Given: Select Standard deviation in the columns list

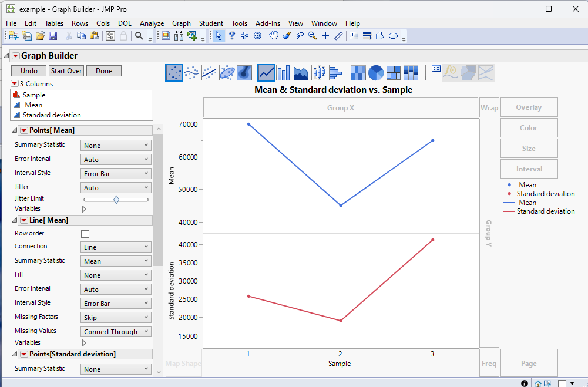Looking at the screenshot, I should point(51,115).
